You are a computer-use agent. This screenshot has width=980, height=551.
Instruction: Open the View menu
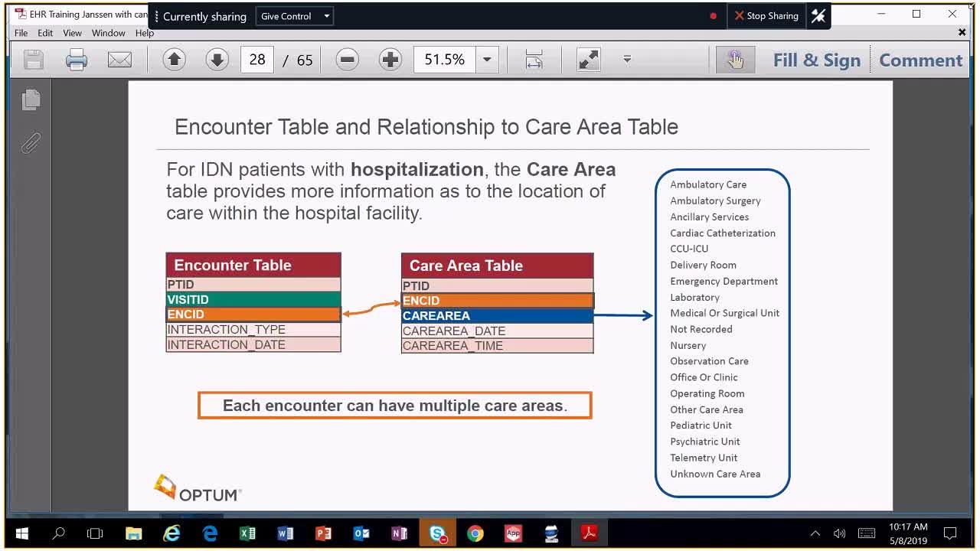72,33
